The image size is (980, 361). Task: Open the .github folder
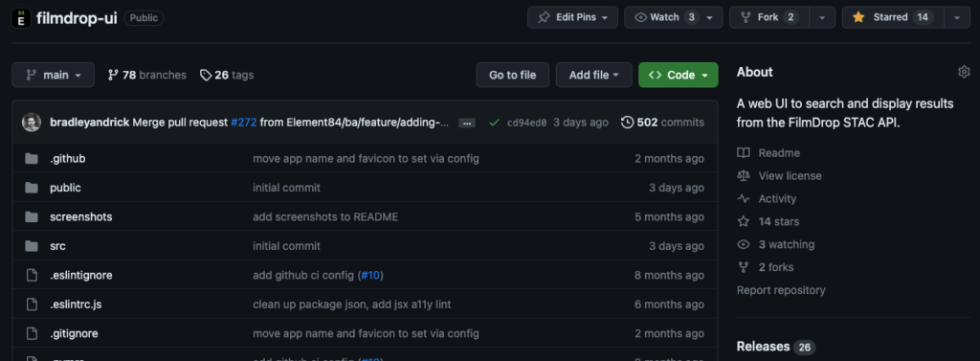pos(68,159)
